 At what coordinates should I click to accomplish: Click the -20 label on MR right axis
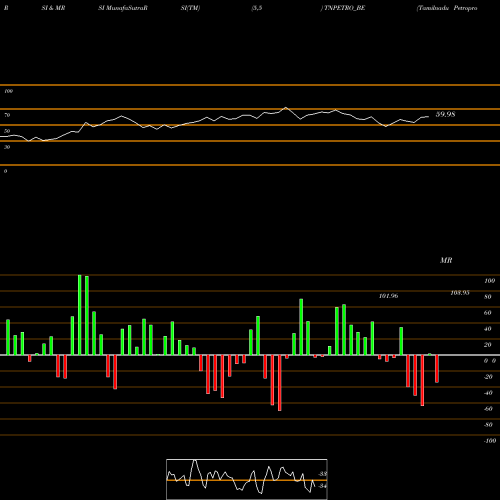(488, 377)
